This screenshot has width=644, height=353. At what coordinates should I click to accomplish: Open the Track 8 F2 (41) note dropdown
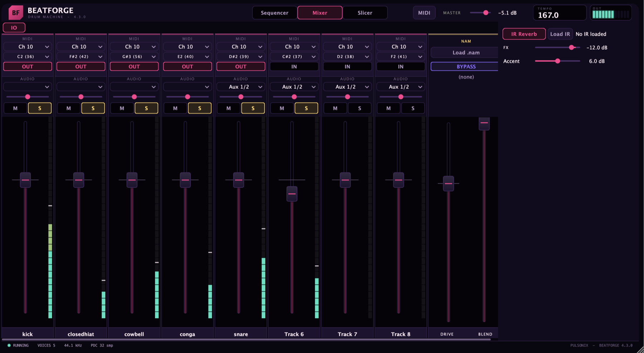401,57
